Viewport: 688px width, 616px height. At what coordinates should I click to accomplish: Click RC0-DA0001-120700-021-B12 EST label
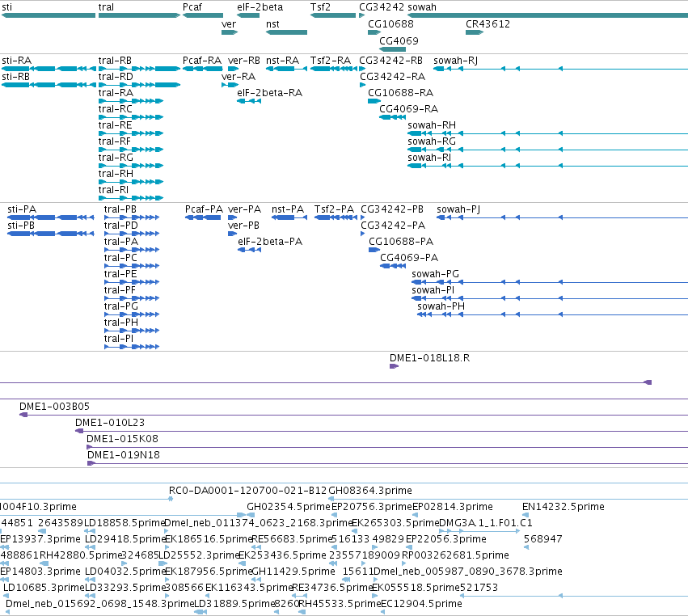point(248,491)
